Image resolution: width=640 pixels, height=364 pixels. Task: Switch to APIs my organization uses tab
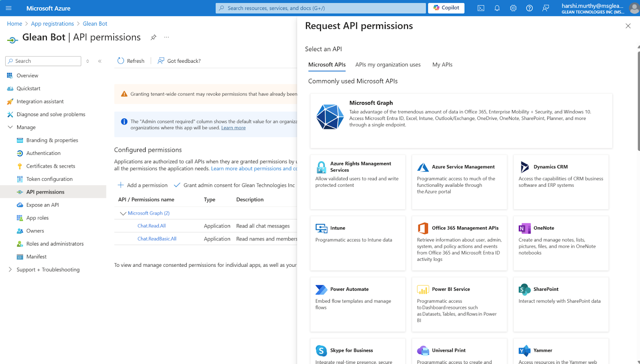(388, 64)
